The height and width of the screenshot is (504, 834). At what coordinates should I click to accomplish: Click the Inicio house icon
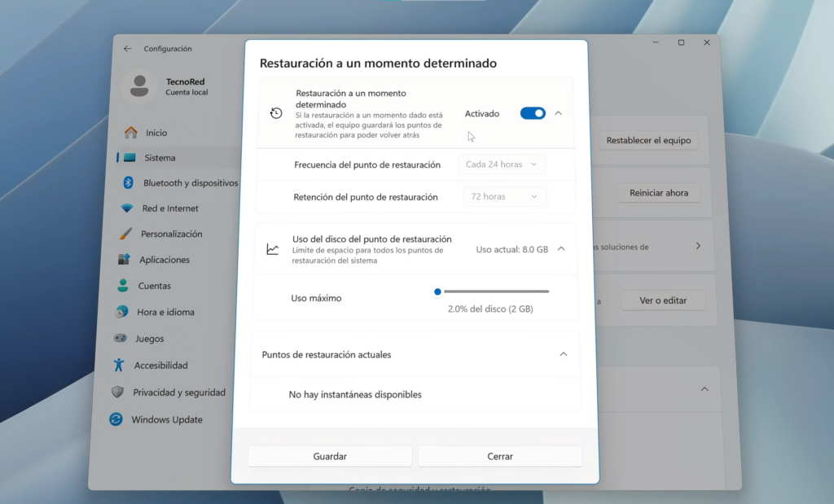(131, 133)
